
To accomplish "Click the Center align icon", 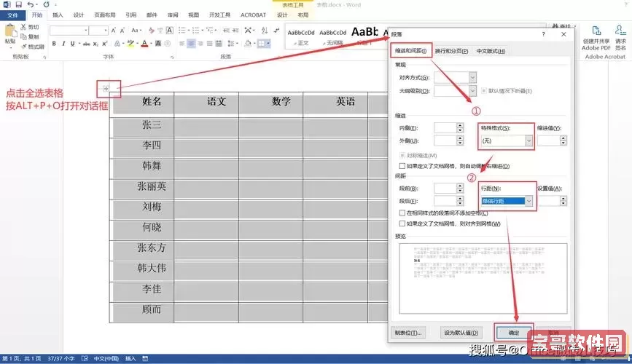I will click(x=191, y=44).
